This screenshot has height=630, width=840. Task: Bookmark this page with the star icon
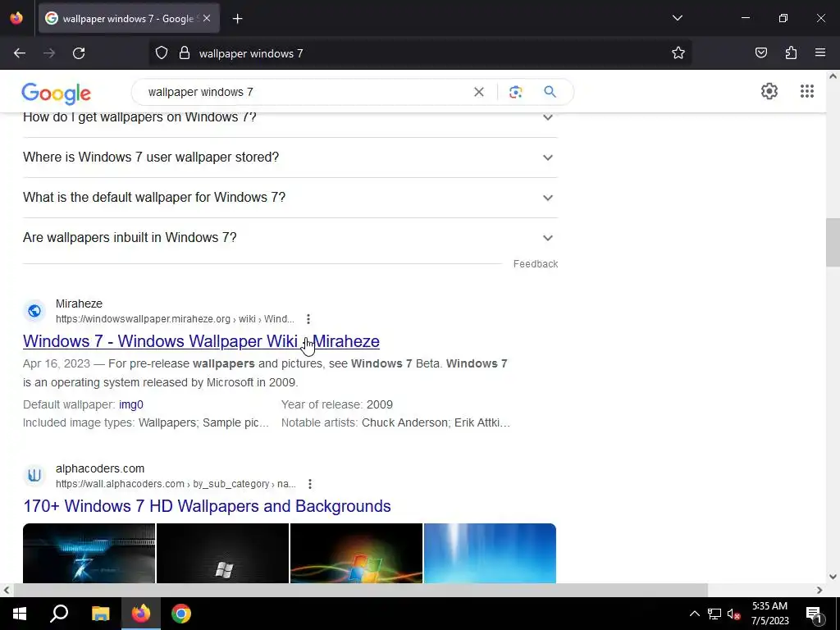[x=678, y=53]
